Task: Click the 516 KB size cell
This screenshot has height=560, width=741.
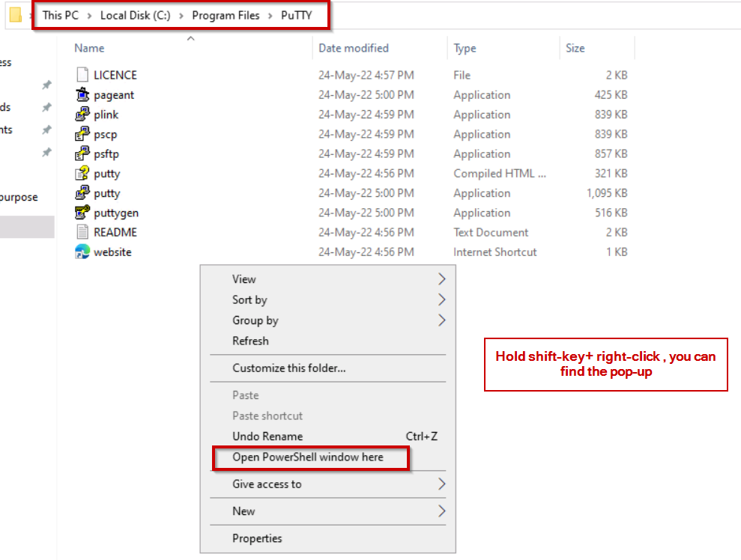Action: point(611,213)
